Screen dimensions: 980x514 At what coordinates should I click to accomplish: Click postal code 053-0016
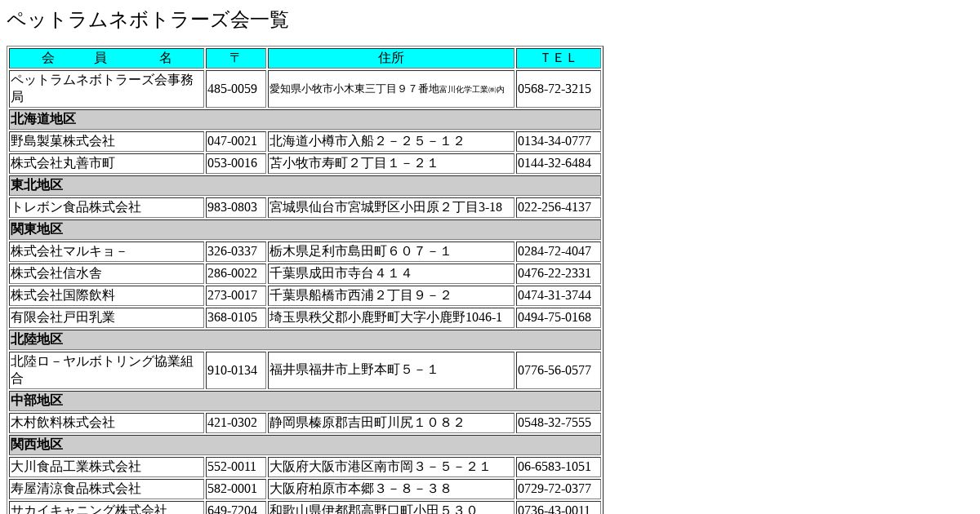click(232, 163)
